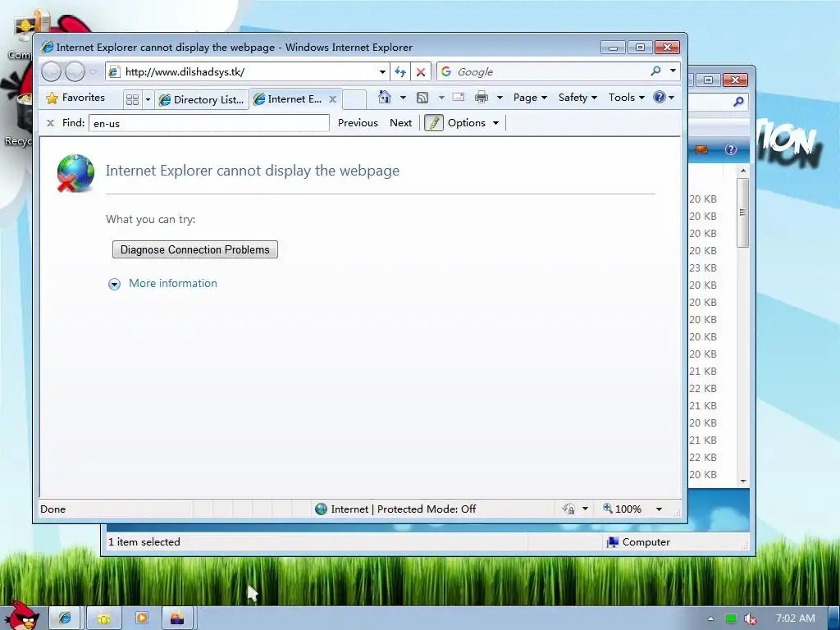Image resolution: width=840 pixels, height=630 pixels.
Task: Click the Home page icon
Action: pos(385,97)
